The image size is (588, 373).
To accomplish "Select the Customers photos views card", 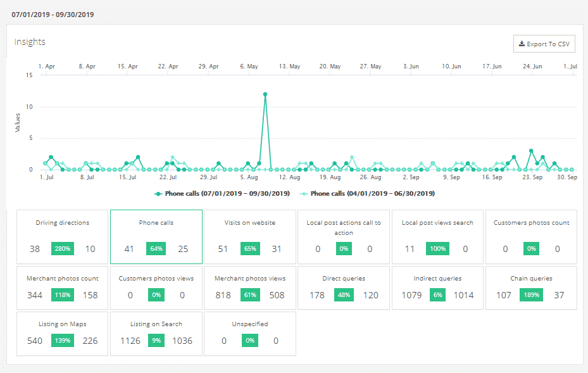I will 156,288.
